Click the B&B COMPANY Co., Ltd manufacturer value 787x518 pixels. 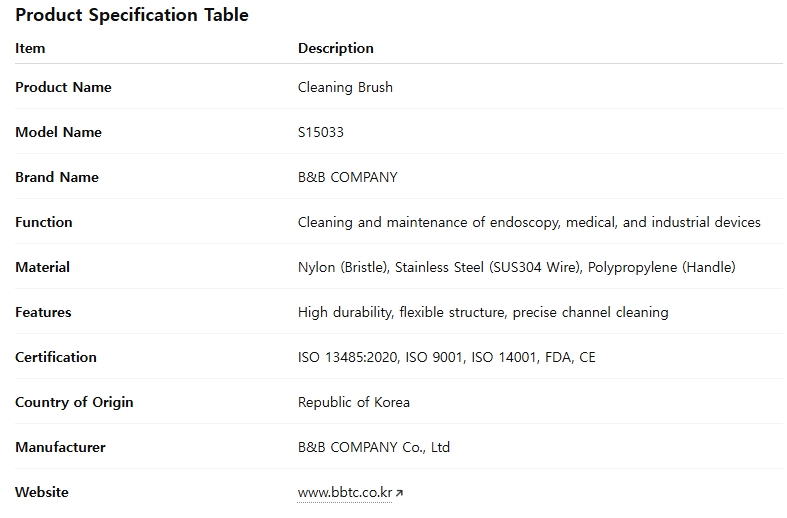pos(374,447)
